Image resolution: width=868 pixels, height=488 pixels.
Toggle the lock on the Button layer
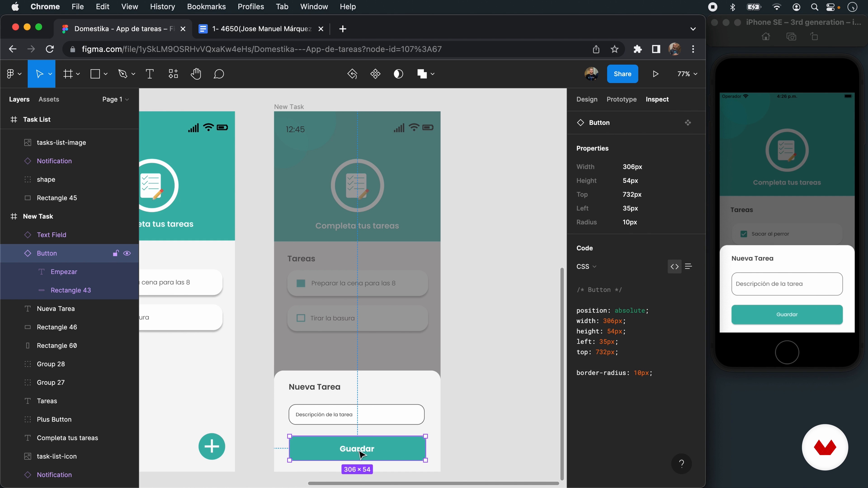[x=116, y=253]
